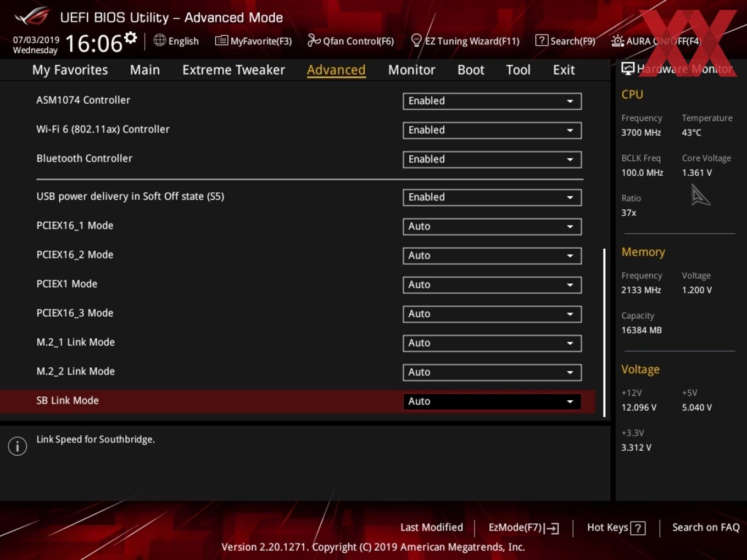Click the settings list scrollbar
This screenshot has height=560, width=747.
[x=604, y=333]
